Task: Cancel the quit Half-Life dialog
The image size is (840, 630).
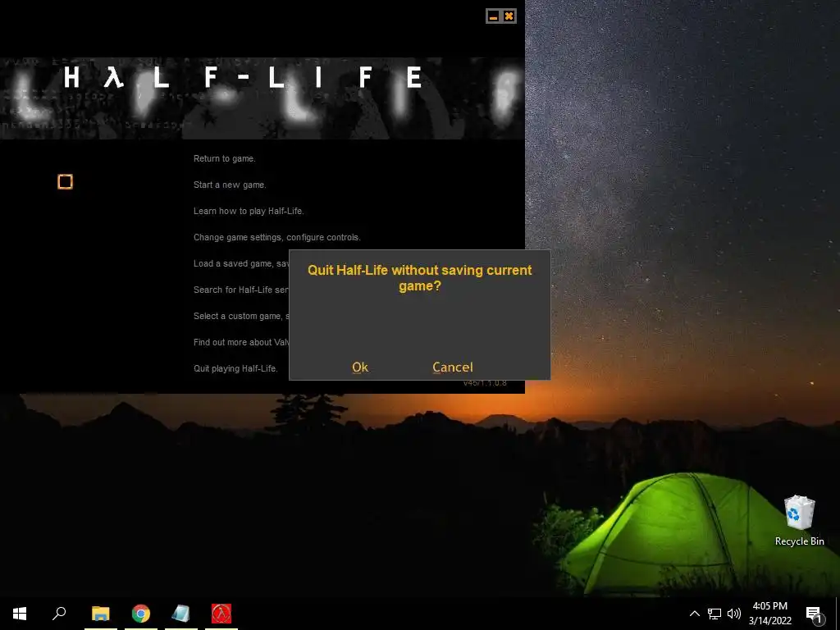Action: (453, 367)
